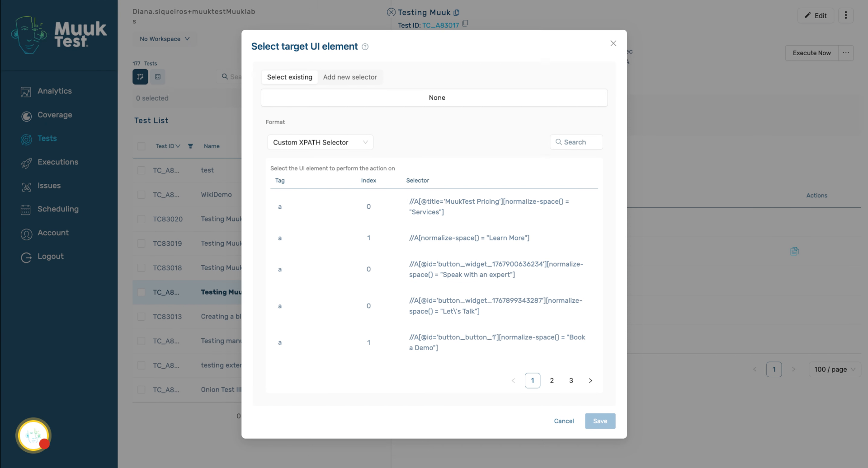Check the box for the test named test
This screenshot has width=868, height=468.
pos(142,170)
